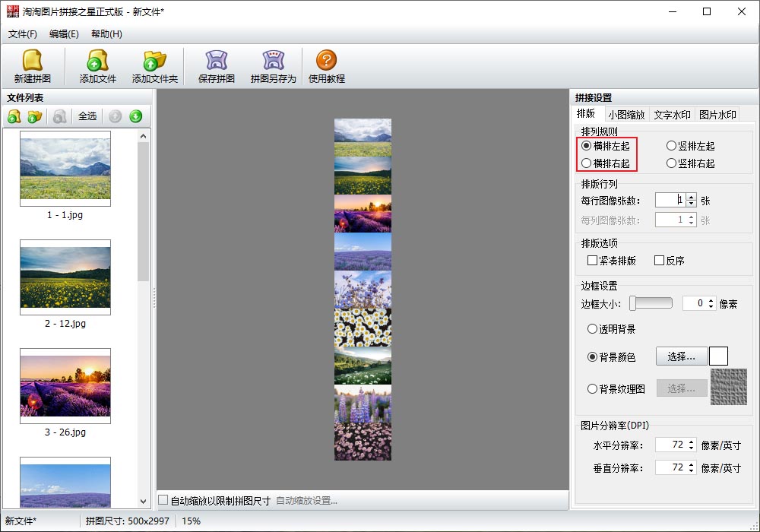Click the 15% zoom value in status bar
The image size is (760, 532).
(191, 521)
